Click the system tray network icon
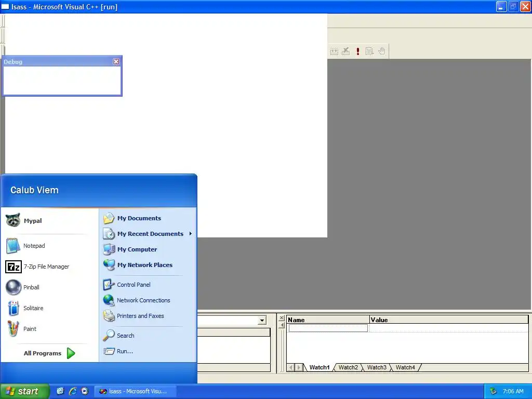 [494, 391]
